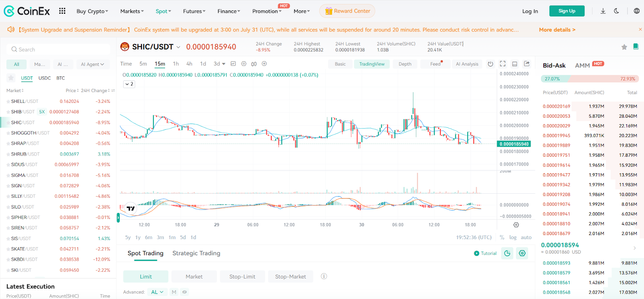Viewport: 644px width, 299px height.
Task: Select the Stop-Limit order type
Action: tap(242, 276)
